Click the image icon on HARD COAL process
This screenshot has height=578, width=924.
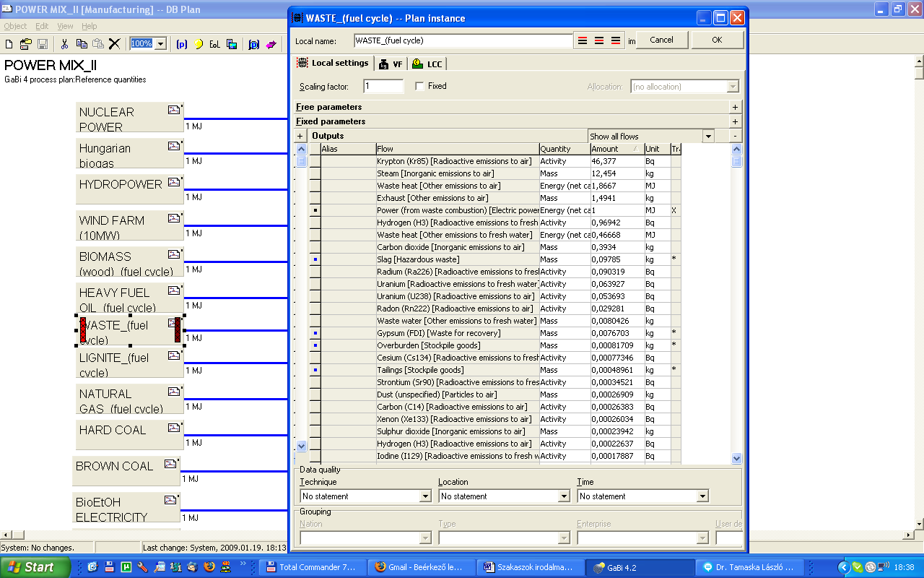pyautogui.click(x=174, y=428)
